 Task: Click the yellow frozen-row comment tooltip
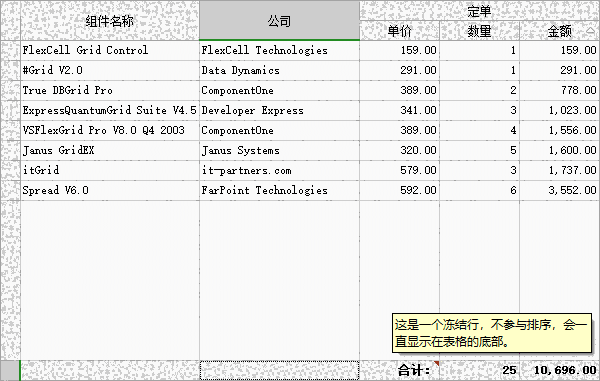click(492, 333)
